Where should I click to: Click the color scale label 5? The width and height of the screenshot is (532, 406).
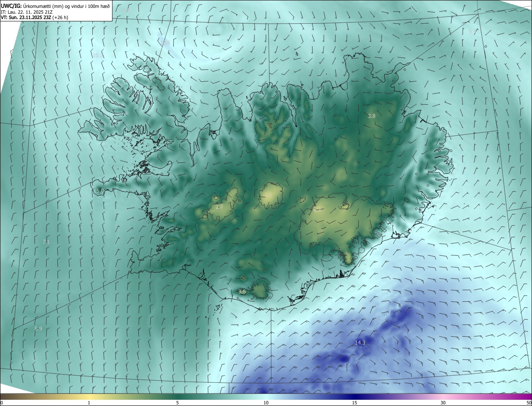(177, 403)
